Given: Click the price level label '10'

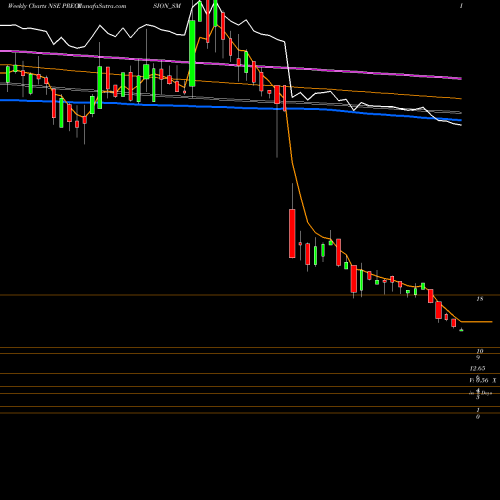Looking at the screenshot, I should [480, 351].
